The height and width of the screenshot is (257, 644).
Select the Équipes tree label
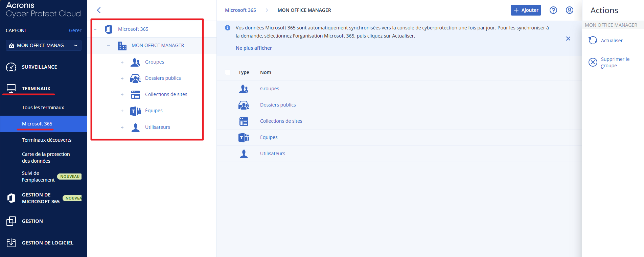154,111
